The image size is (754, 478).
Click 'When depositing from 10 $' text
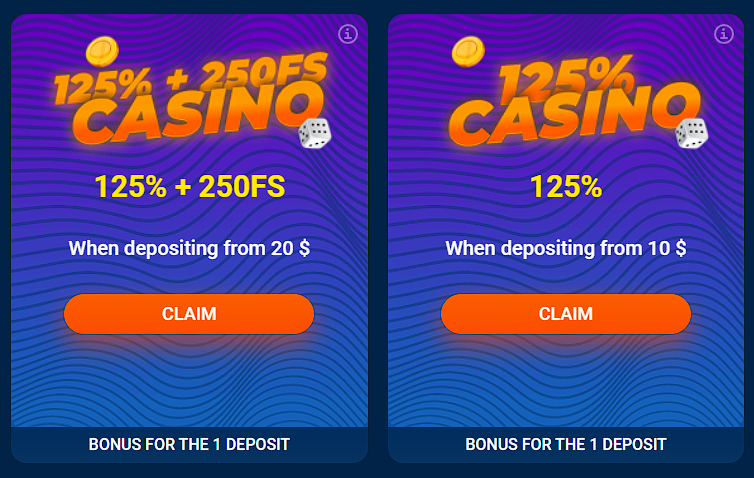coord(566,248)
